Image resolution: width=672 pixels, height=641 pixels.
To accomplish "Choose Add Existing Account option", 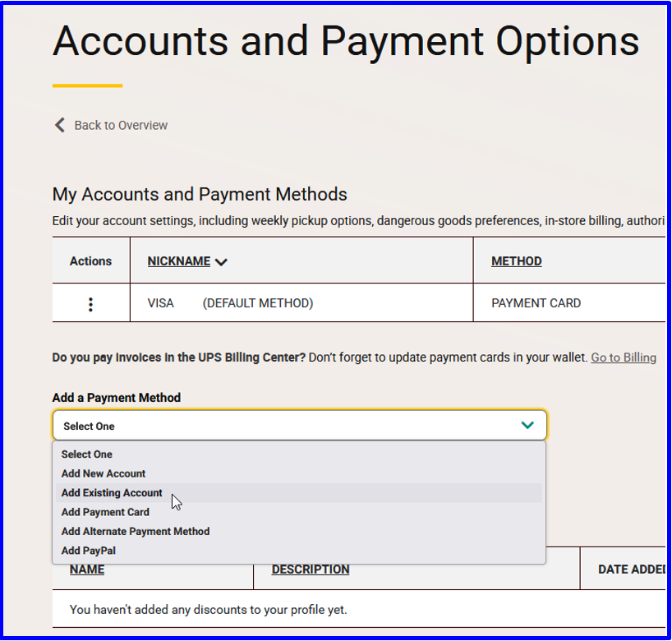I will click(112, 493).
